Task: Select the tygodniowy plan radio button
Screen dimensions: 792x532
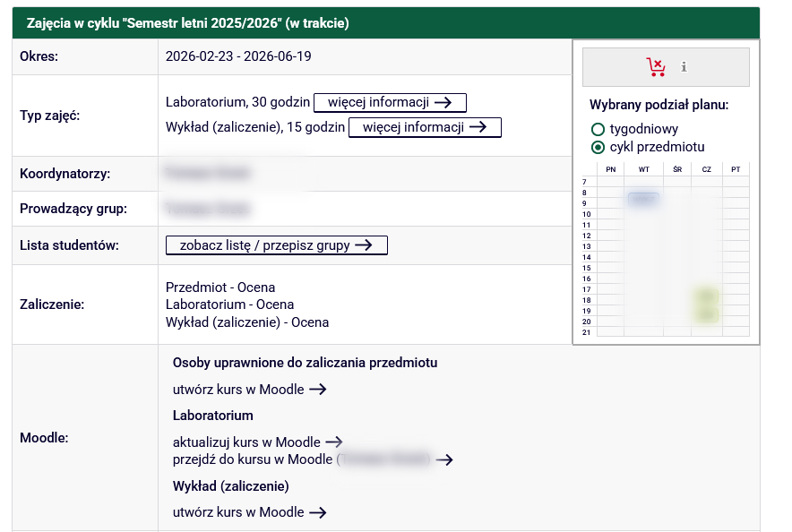Action: tap(598, 129)
